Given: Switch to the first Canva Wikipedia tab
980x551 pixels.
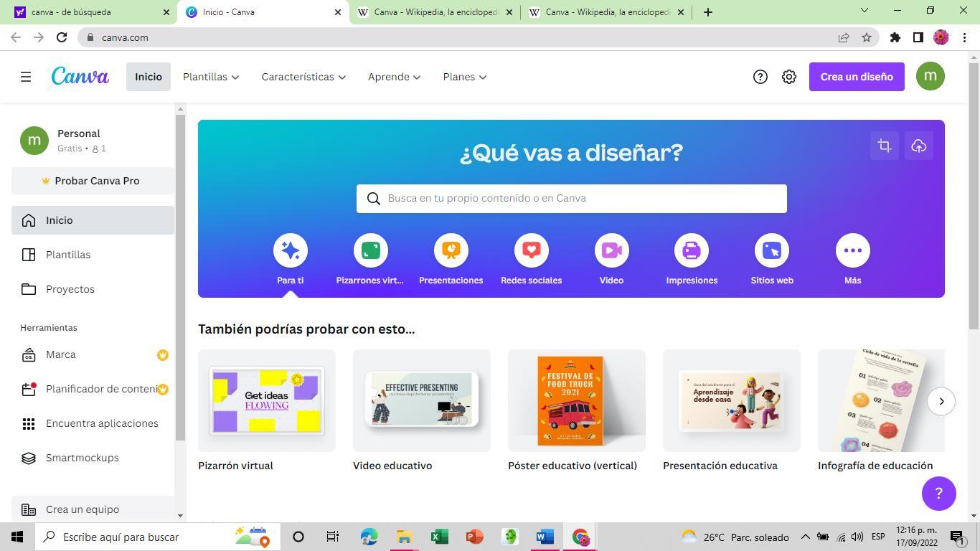Looking at the screenshot, I should point(435,12).
